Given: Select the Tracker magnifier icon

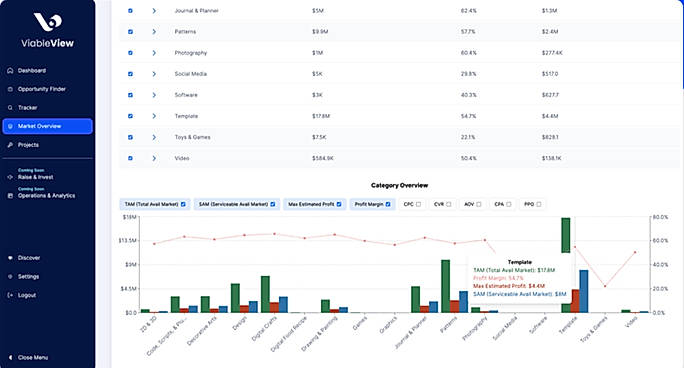Looking at the screenshot, I should coord(10,108).
